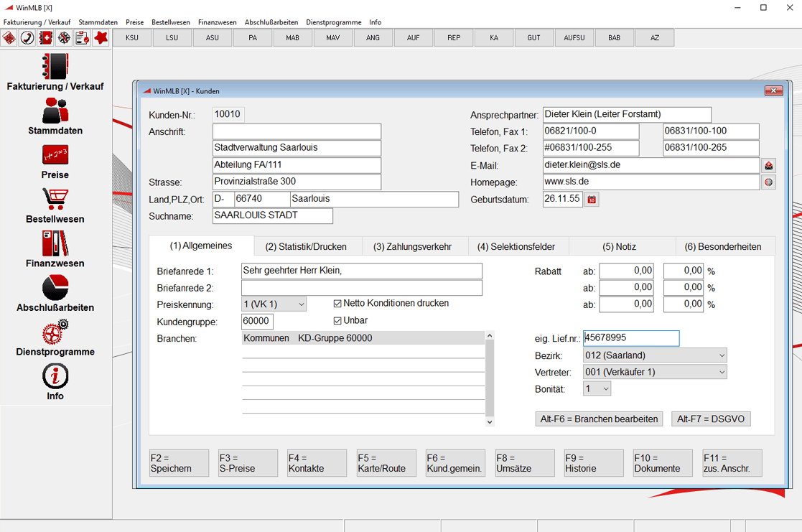Click the Kundengruppe field 60000
Image resolution: width=802 pixels, height=532 pixels.
tap(257, 321)
